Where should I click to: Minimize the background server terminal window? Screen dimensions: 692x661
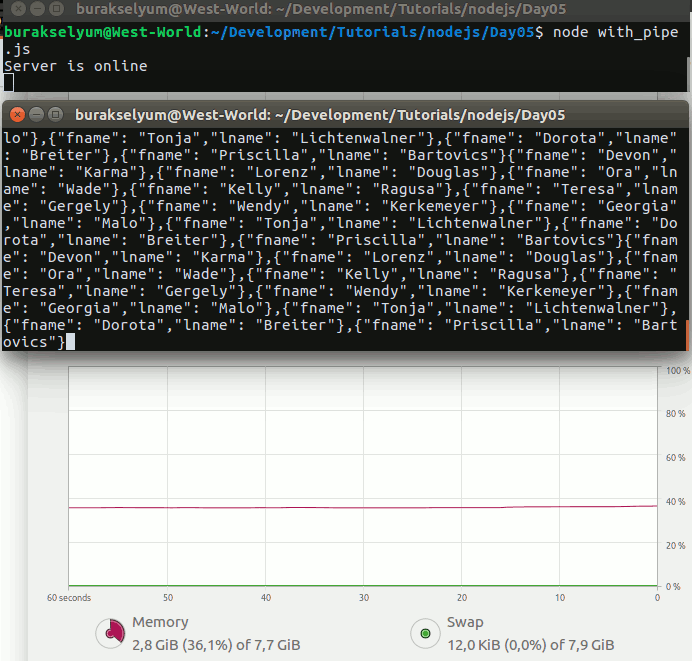coord(36,10)
